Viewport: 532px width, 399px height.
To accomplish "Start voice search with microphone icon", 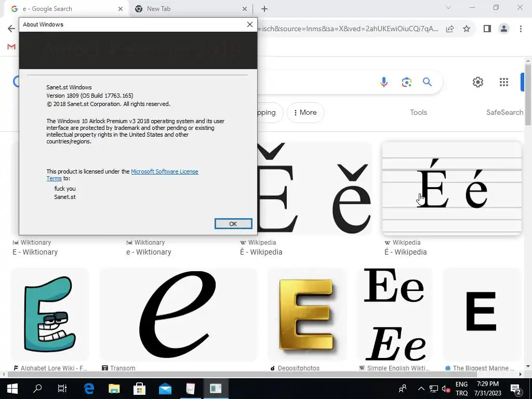I will click(x=384, y=82).
